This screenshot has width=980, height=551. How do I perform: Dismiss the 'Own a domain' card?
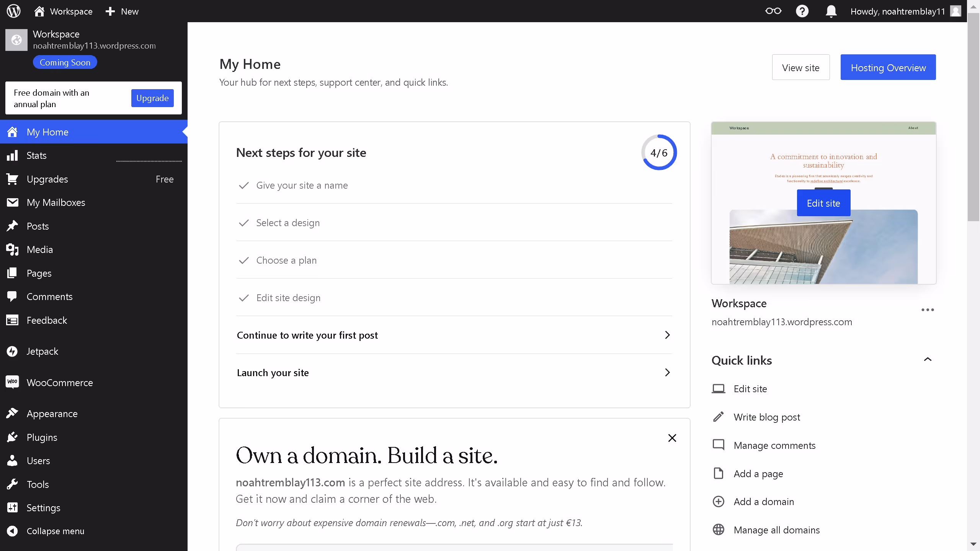click(x=672, y=438)
